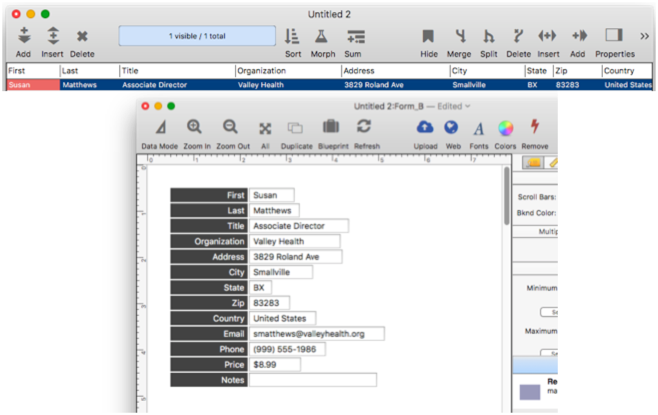
Task: Click the Sum toolbar icon
Action: coord(356,37)
